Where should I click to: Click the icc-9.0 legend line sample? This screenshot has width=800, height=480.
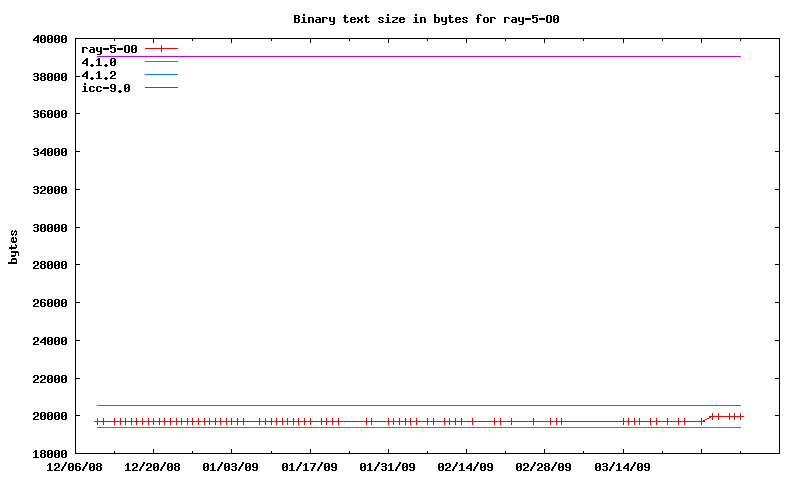click(x=161, y=88)
